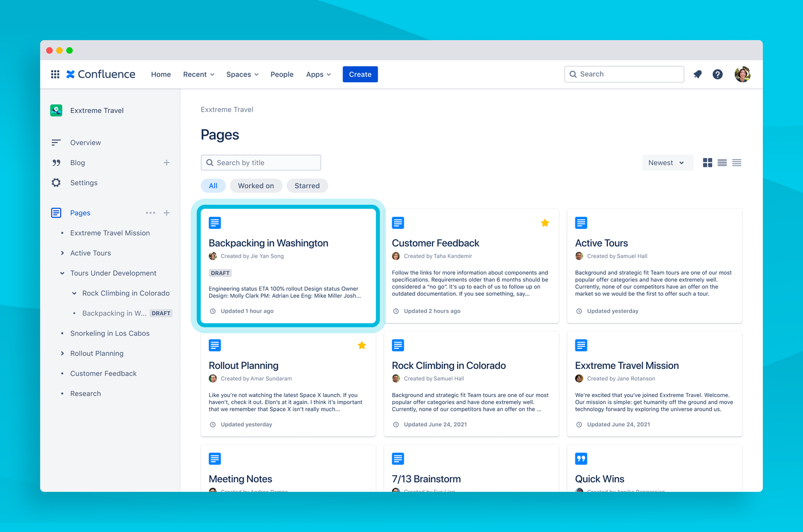803x532 pixels.
Task: Open the Exxtreme Travel breadcrumb link
Action: coord(227,110)
